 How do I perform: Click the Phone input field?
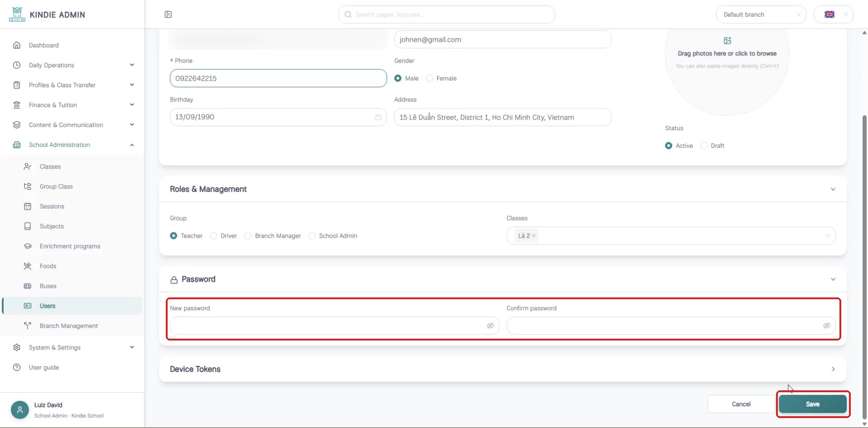coord(278,78)
